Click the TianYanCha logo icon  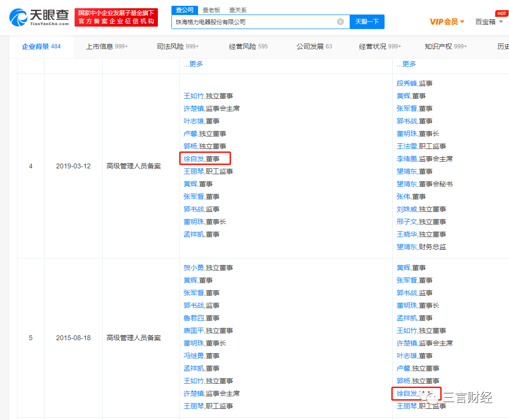tap(18, 17)
